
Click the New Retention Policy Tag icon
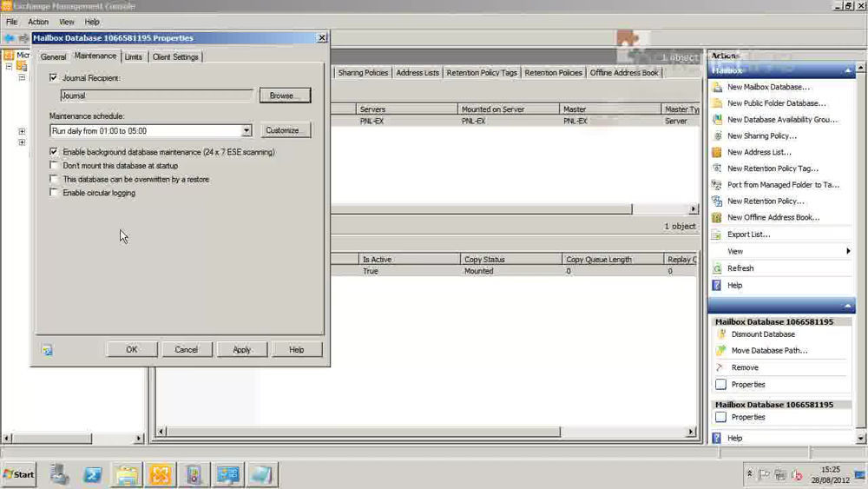tap(717, 169)
